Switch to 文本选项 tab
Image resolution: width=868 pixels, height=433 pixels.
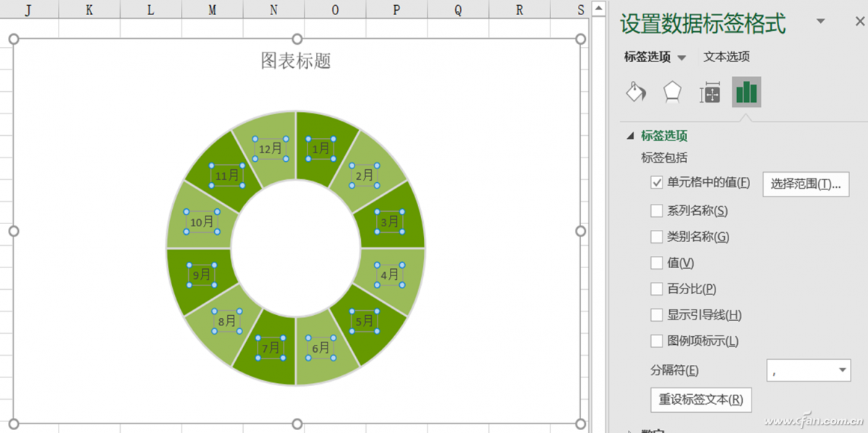726,57
